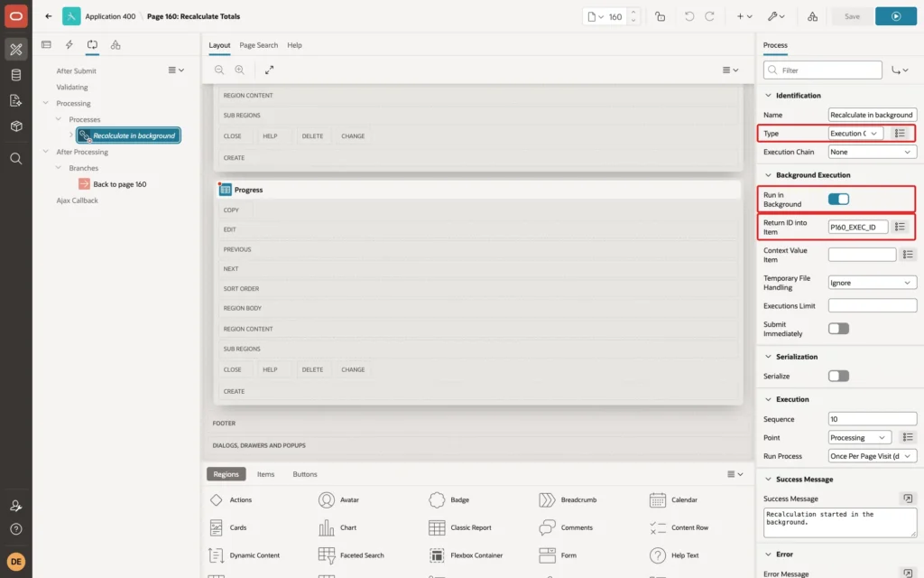Click the Oracle APEX home logo
924x578 pixels.
tap(16, 16)
